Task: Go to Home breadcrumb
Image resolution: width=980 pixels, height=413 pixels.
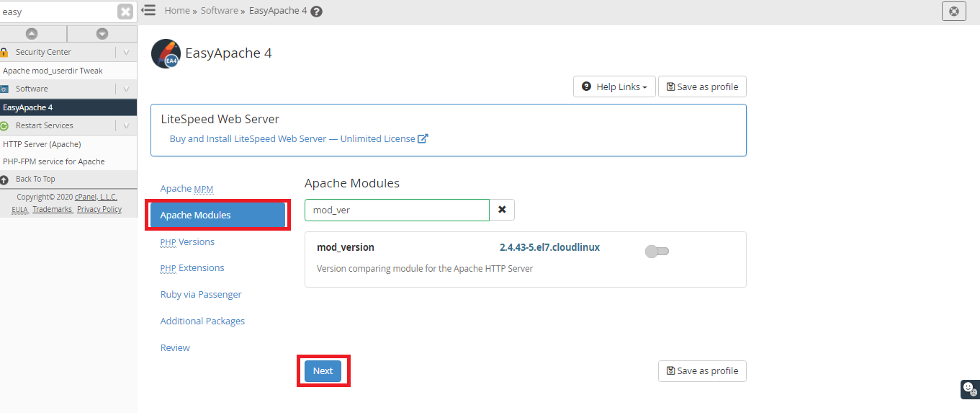Action: click(177, 11)
